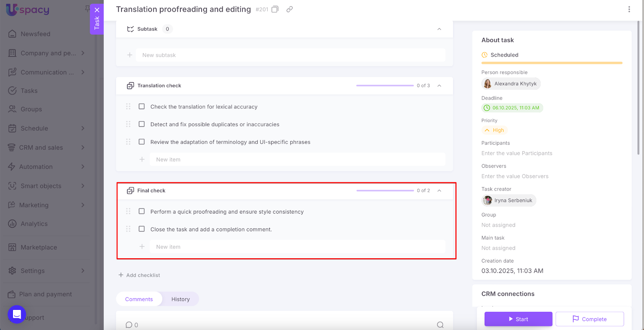The height and width of the screenshot is (330, 644).
Task: Copy the task number icon beside #201
Action: coord(275,9)
